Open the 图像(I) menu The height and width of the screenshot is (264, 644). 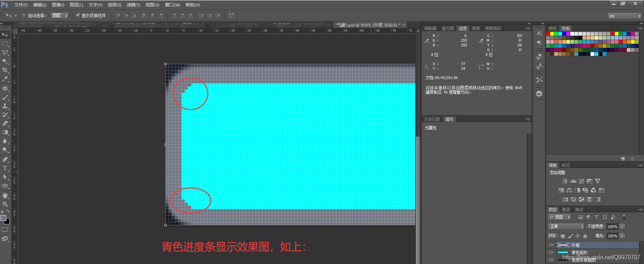58,5
